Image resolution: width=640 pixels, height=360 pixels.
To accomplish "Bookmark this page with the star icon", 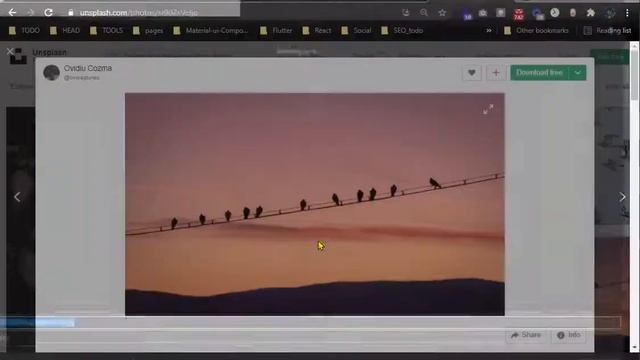I will pos(442,13).
